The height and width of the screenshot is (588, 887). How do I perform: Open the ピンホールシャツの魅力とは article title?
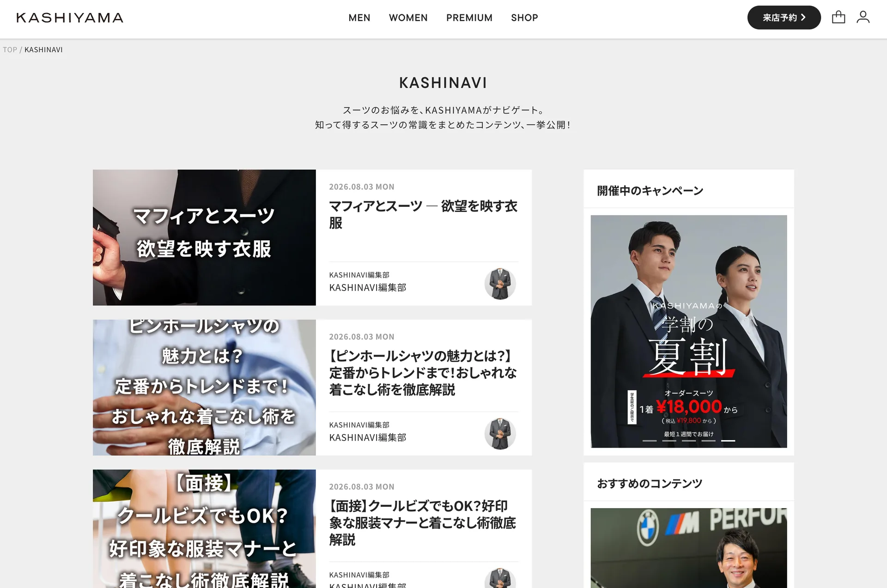[x=423, y=373]
